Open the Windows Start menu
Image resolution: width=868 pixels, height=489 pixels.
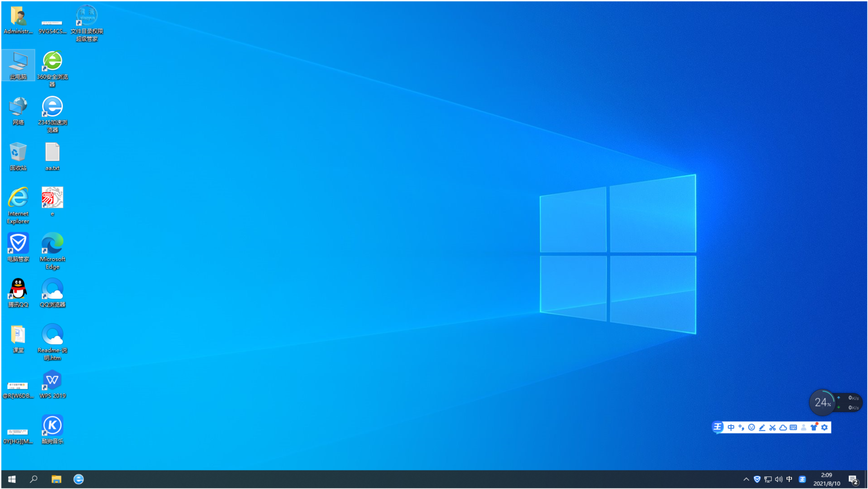tap(12, 479)
